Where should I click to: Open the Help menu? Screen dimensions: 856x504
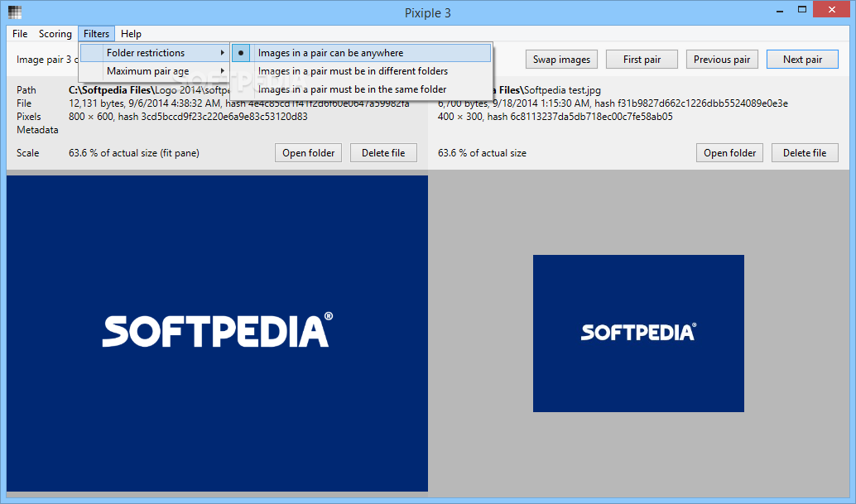pyautogui.click(x=131, y=34)
